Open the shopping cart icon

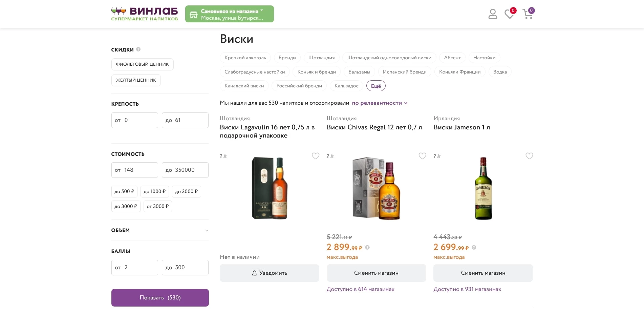(528, 14)
